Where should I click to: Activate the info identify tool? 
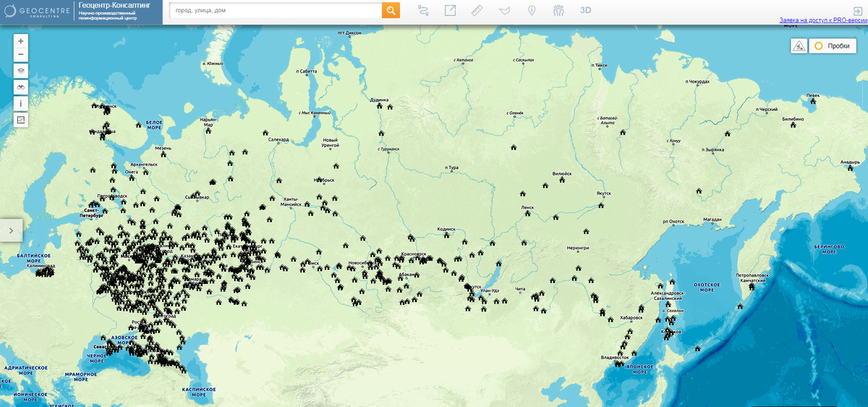coord(21,104)
